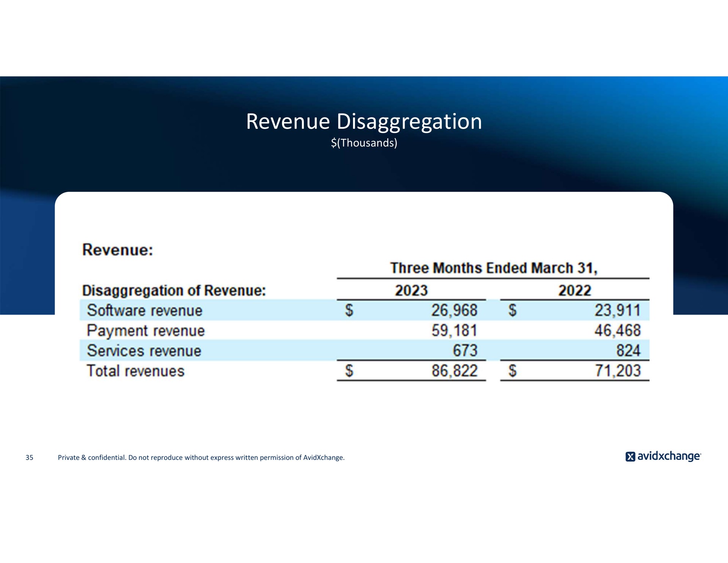
Task: Click the 'Software revenue' row label
Action: pos(144,310)
